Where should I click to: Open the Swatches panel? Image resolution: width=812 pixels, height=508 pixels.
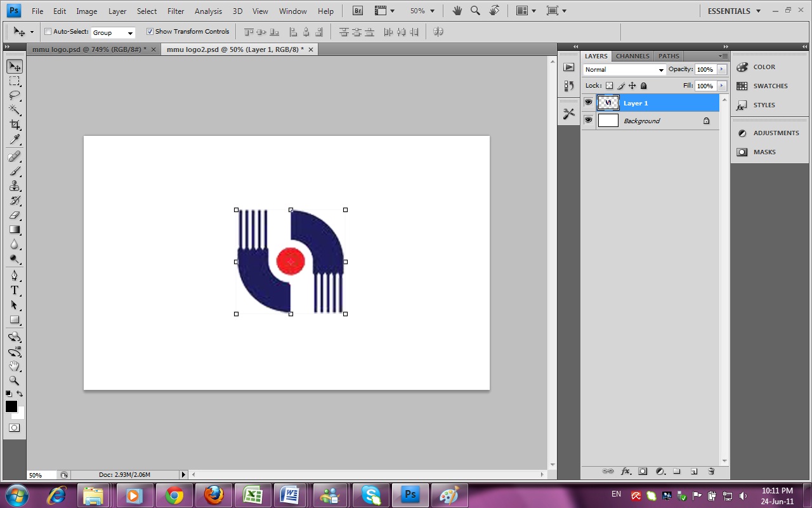(x=770, y=86)
